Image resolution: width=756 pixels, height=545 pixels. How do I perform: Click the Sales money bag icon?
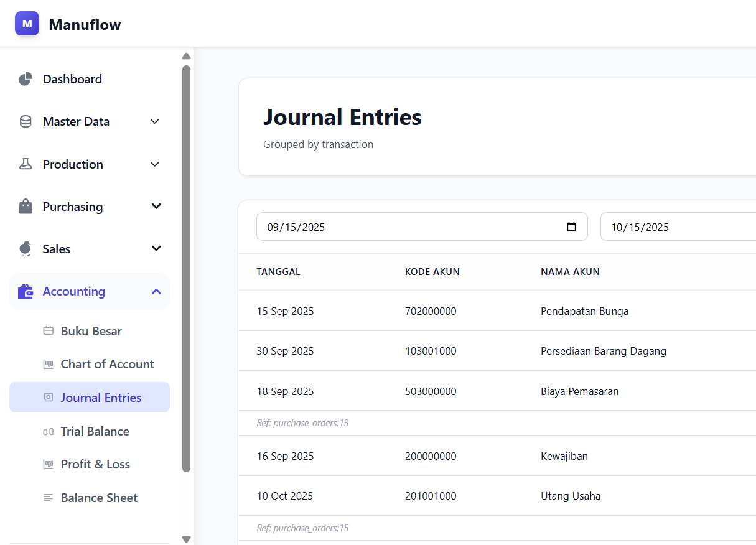click(26, 249)
